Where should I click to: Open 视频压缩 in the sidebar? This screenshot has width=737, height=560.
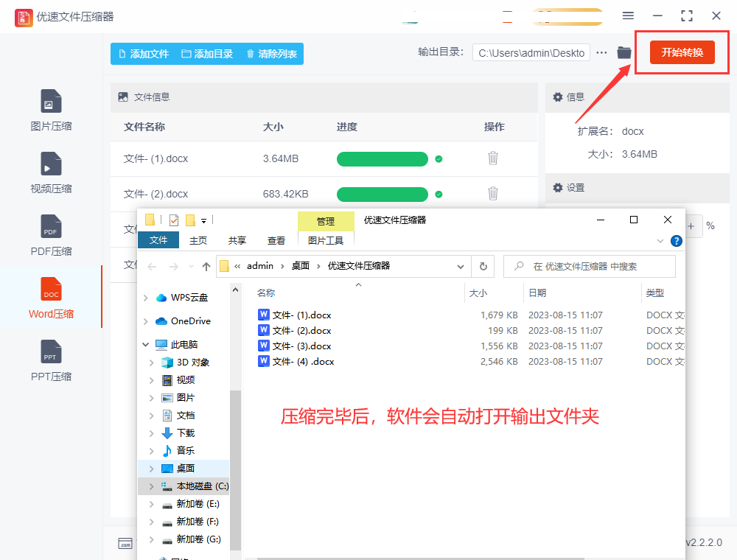(51, 173)
